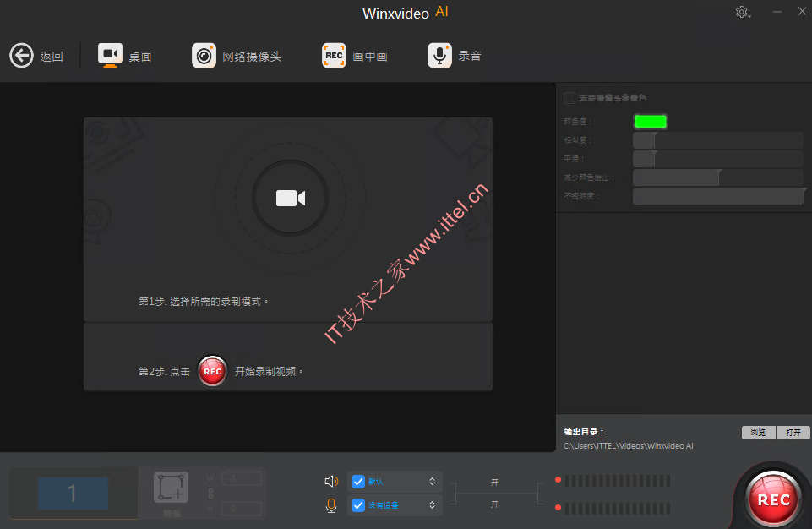
Task: Click the 剪裁 crop region icon
Action: click(x=171, y=488)
